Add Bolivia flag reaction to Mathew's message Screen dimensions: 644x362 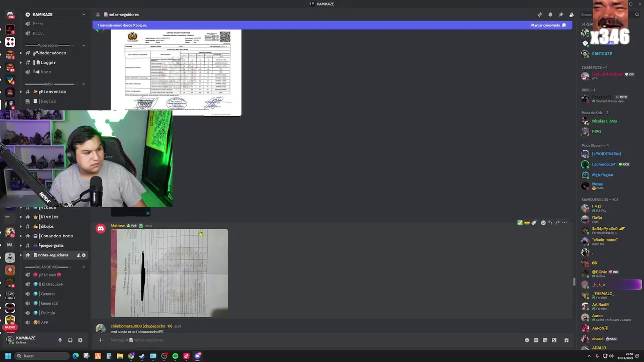(x=527, y=223)
